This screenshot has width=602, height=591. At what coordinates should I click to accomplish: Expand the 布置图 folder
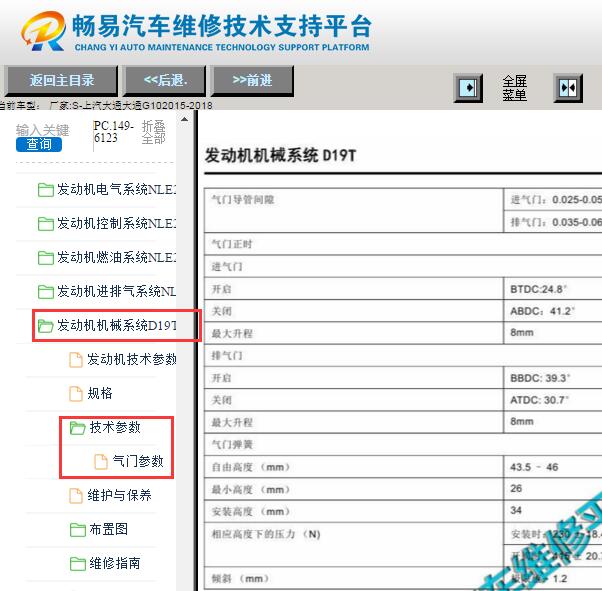109,529
